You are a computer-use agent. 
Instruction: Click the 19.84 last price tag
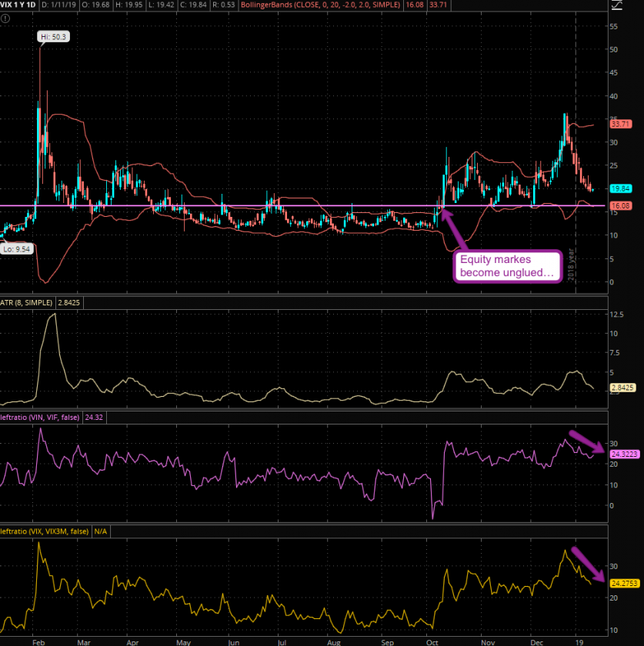(x=620, y=189)
